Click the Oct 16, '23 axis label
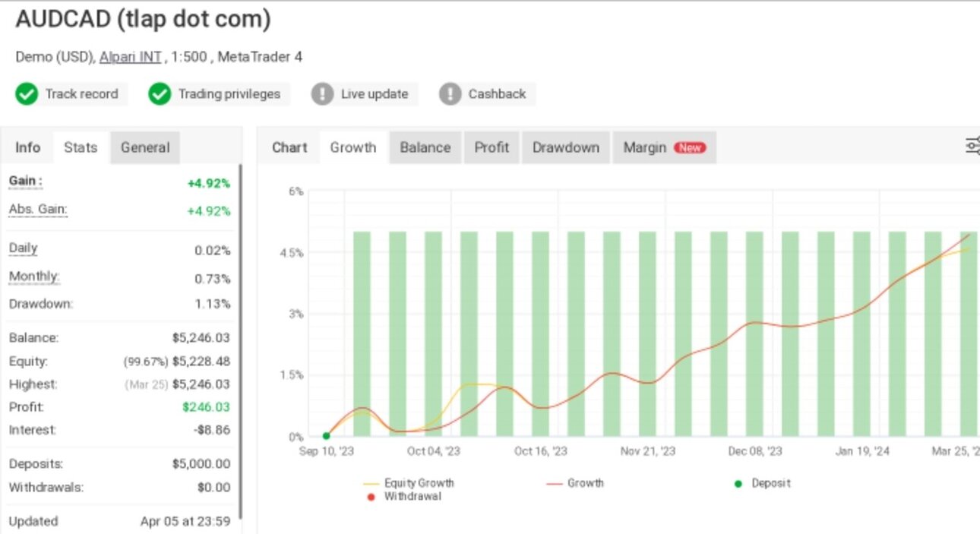Viewport: 980px width, 534px height. [541, 451]
